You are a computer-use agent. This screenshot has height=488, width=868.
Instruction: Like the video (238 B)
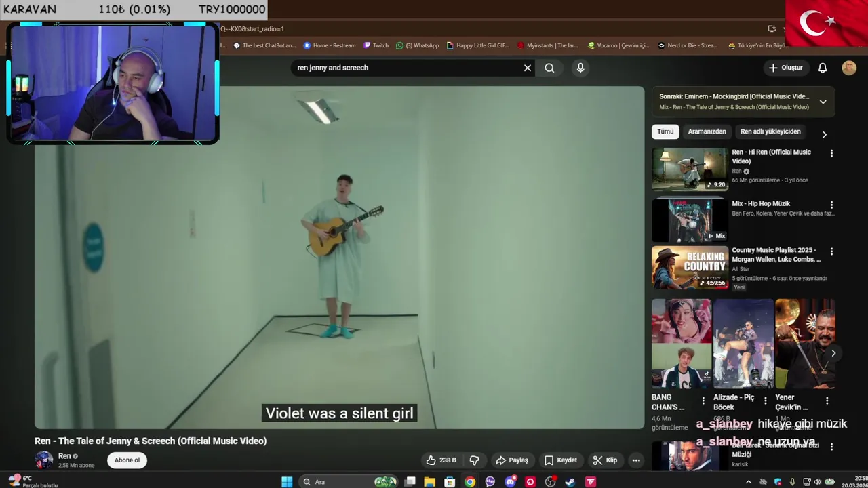pos(441,460)
